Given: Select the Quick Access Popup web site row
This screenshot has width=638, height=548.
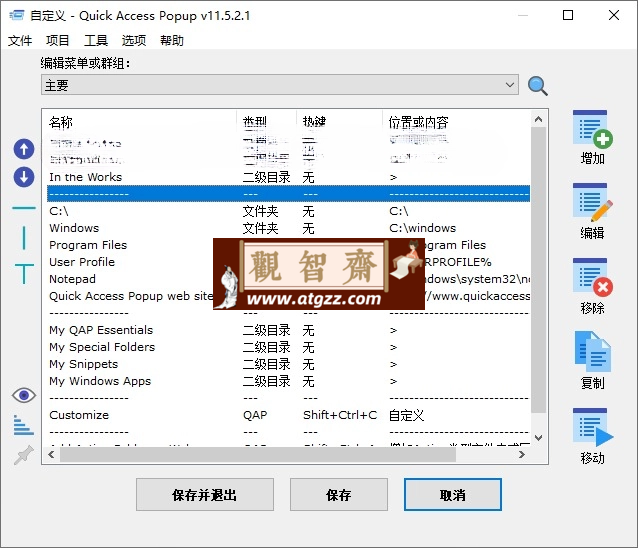Looking at the screenshot, I should tap(288, 296).
